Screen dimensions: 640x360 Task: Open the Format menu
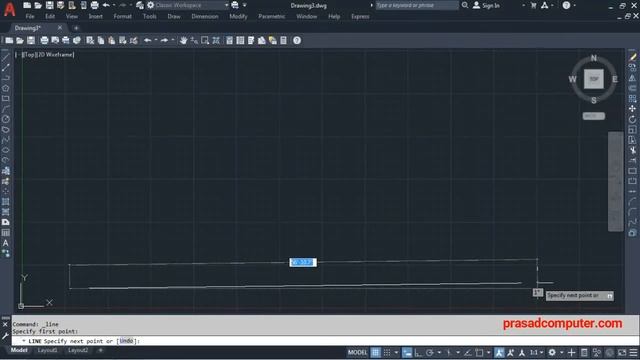(122, 16)
